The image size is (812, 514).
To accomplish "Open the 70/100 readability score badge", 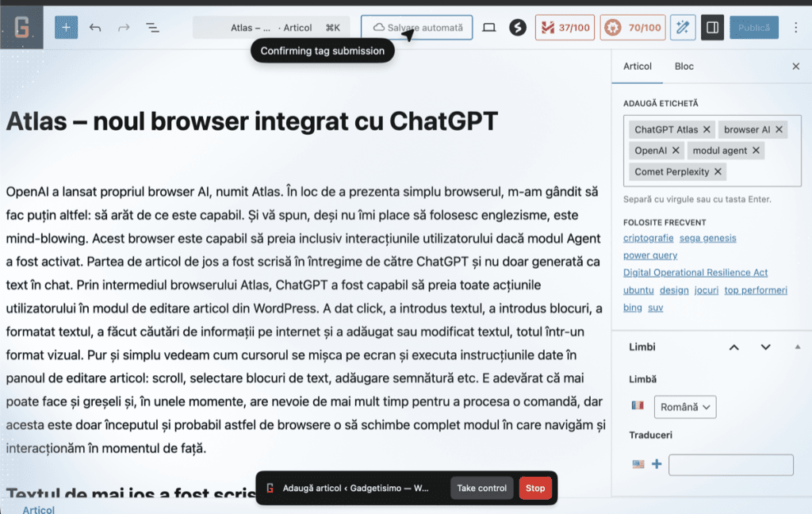I will [632, 28].
